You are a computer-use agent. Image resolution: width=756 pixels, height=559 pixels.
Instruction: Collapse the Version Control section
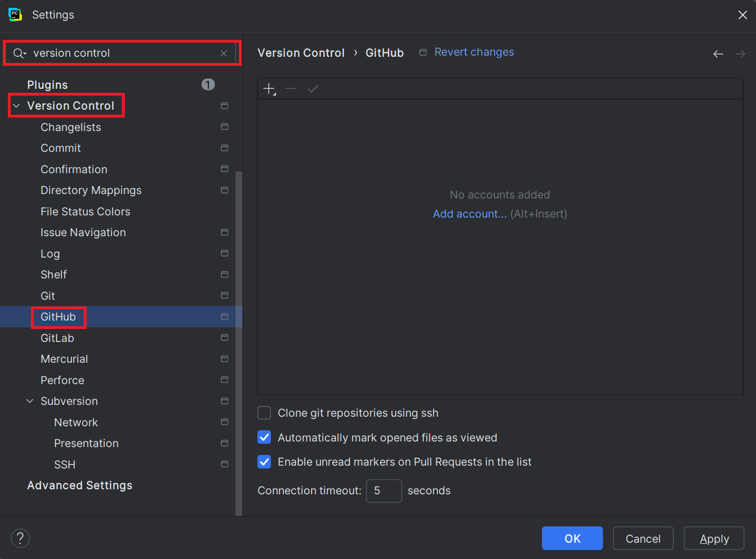point(16,105)
